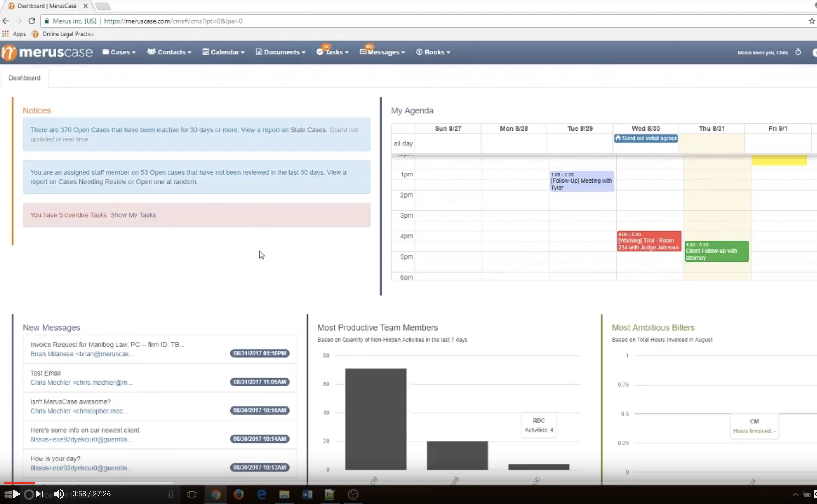Bookmark the page with star icon
The width and height of the screenshot is (817, 504).
click(x=812, y=21)
